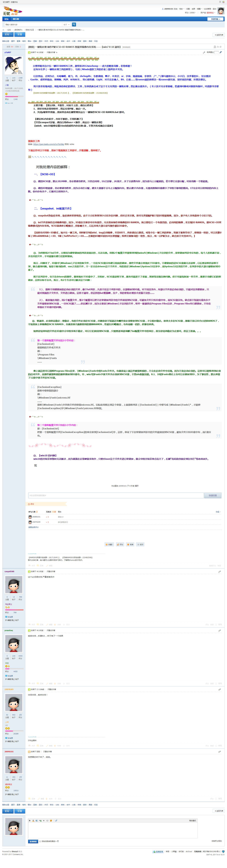Click the top 回复 button
The width and height of the screenshot is (227, 868).
(20, 34)
